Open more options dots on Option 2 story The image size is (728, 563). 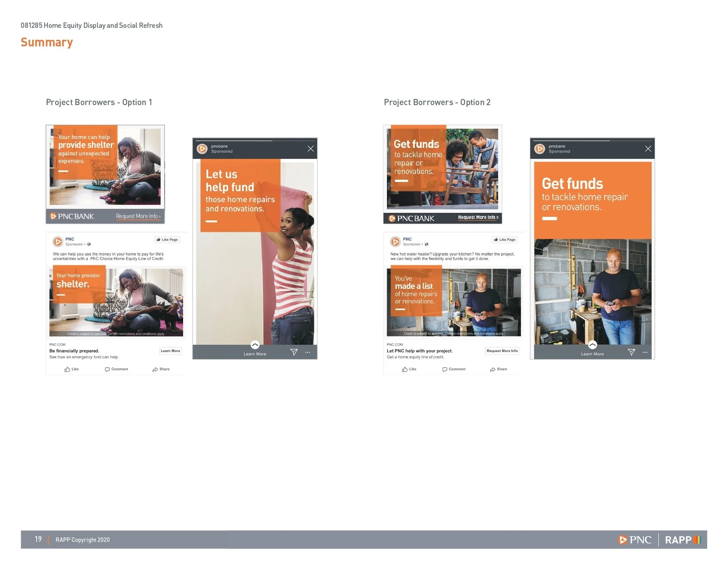click(645, 352)
